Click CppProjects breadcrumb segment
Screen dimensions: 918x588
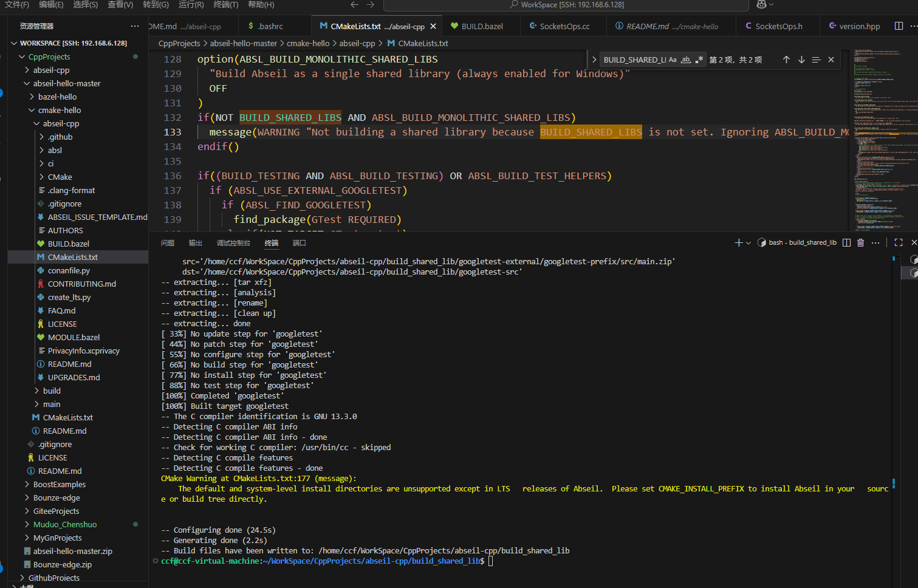tap(179, 43)
